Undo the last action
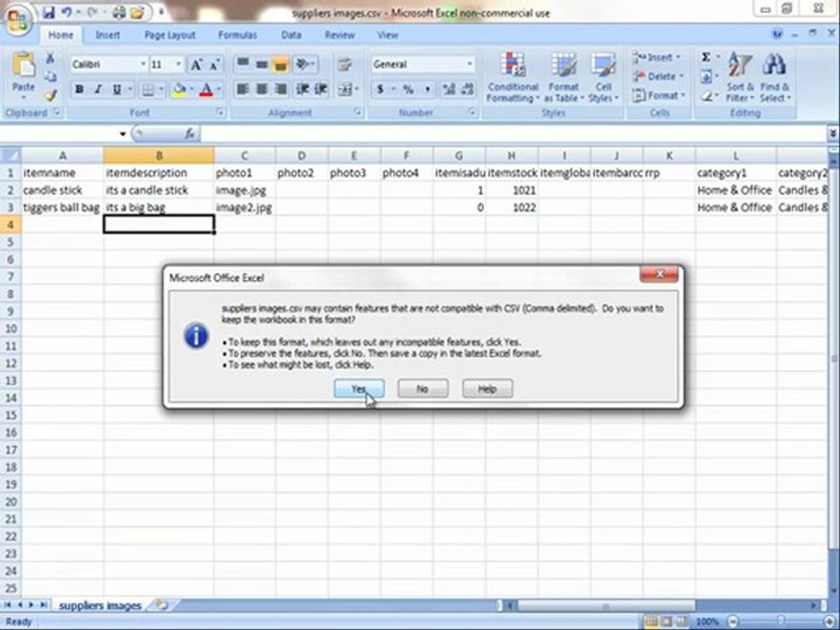 pyautogui.click(x=66, y=11)
